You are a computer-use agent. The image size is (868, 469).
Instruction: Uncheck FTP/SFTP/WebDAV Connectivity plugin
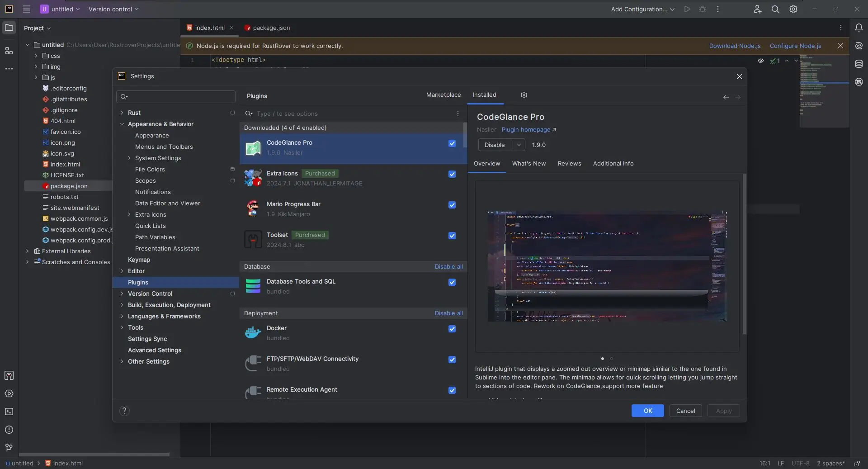(452, 360)
